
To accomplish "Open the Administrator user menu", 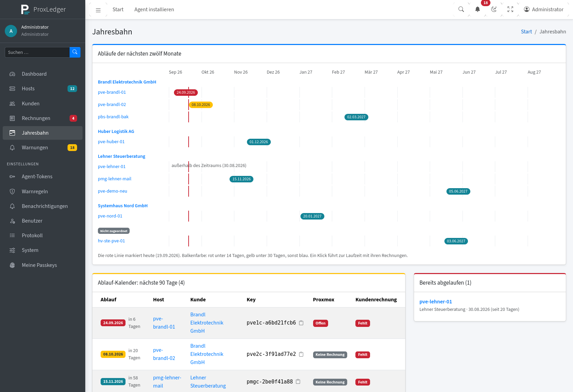I will (x=544, y=10).
